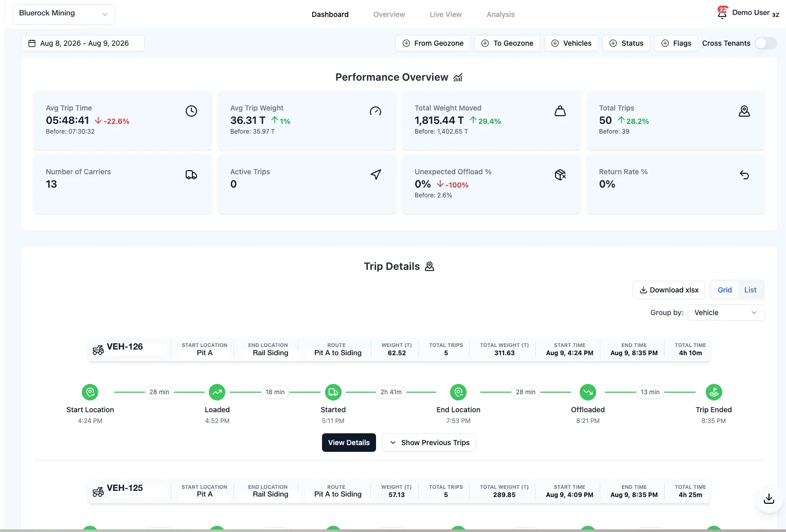Click the Avg Trip Time clock icon

(x=191, y=111)
